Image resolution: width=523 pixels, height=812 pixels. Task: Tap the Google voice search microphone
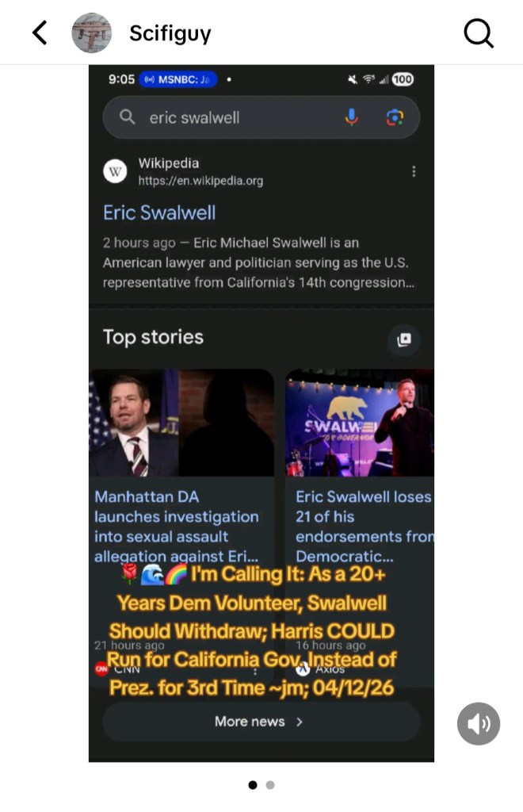pos(351,117)
